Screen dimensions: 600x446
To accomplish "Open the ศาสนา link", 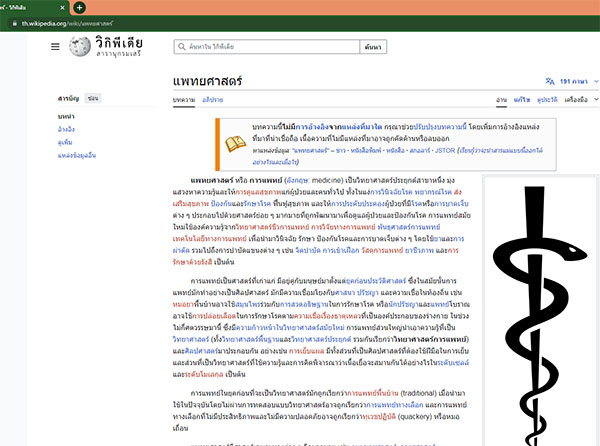I will coord(344,293).
